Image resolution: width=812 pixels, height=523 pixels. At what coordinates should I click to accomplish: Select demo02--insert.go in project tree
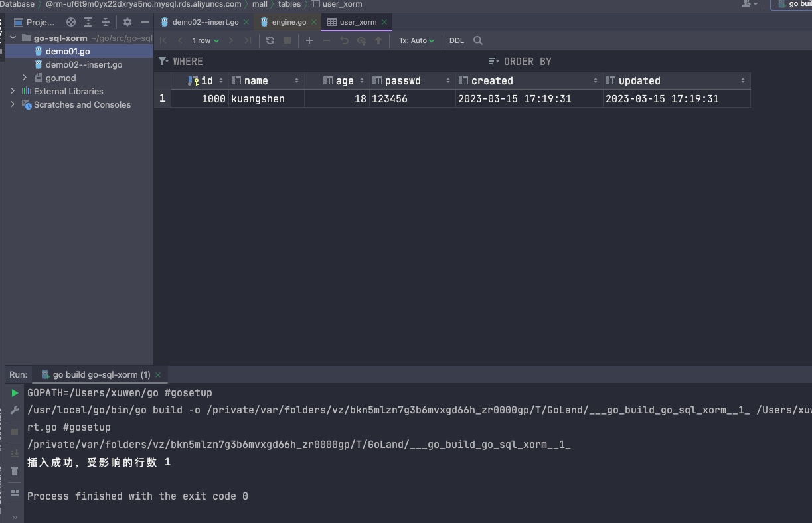(x=84, y=64)
